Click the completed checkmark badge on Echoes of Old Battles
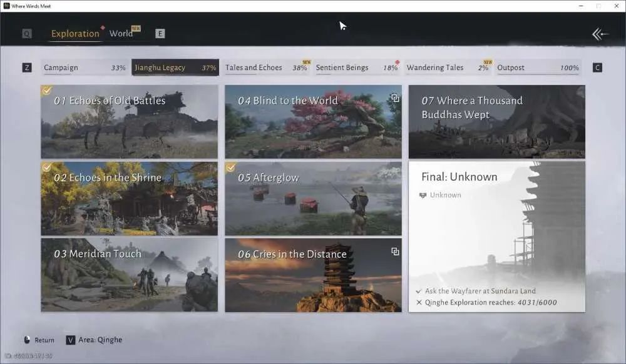 pos(47,91)
